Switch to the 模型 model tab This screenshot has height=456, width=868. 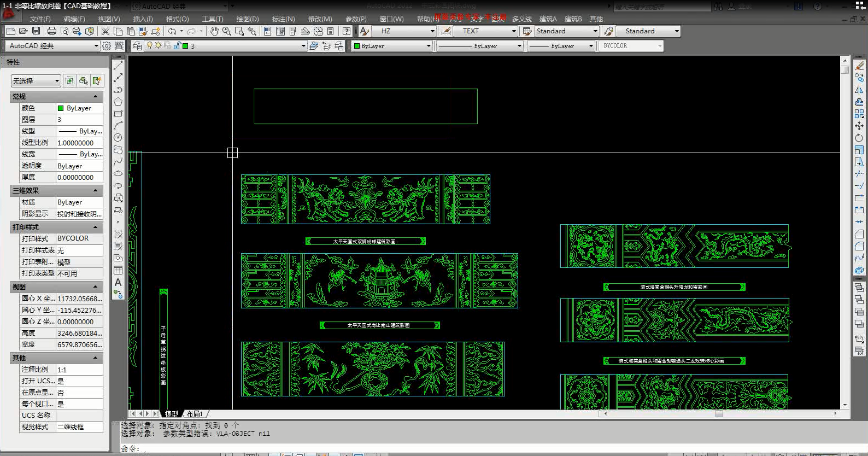click(x=172, y=414)
